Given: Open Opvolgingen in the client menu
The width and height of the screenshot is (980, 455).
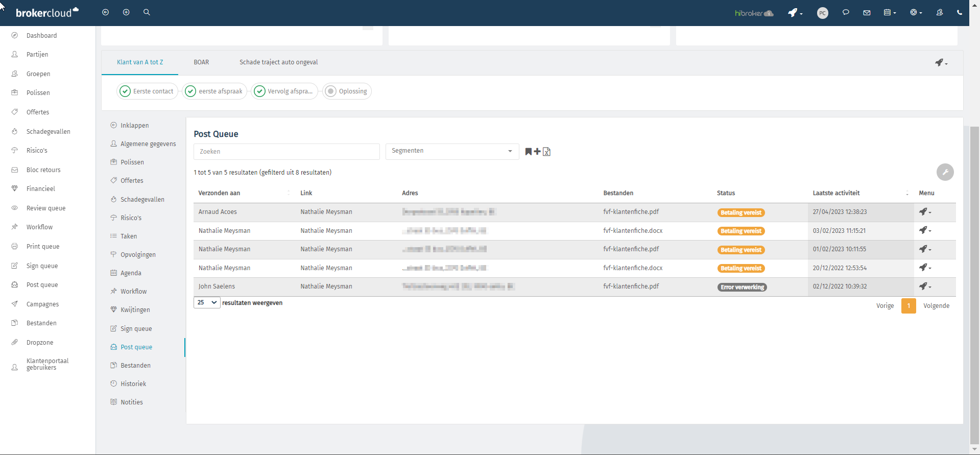Looking at the screenshot, I should click(x=138, y=254).
